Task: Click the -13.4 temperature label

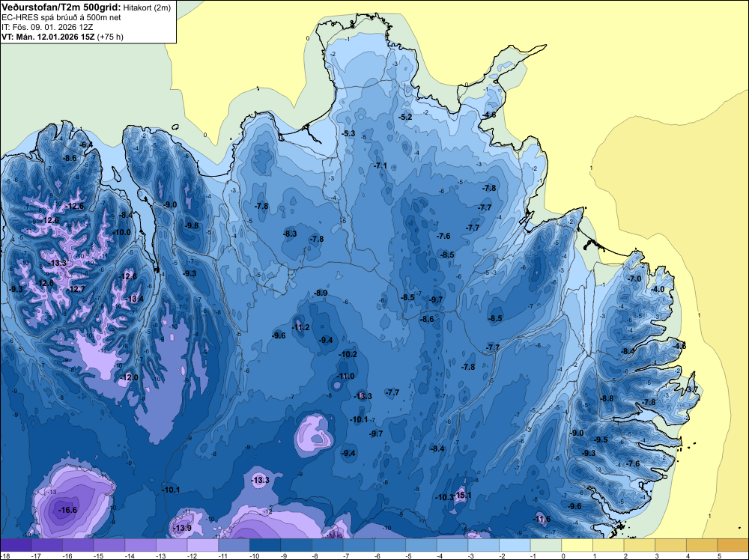Action: tap(135, 299)
